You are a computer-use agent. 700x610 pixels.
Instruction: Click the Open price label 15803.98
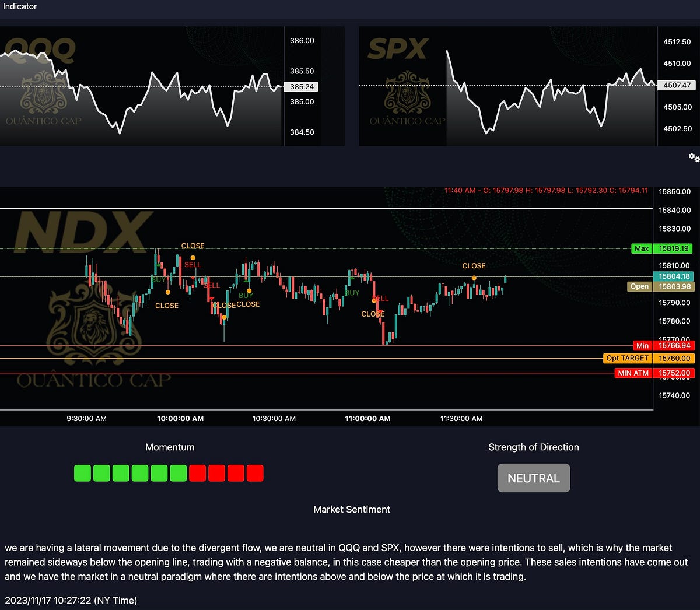pos(674,286)
